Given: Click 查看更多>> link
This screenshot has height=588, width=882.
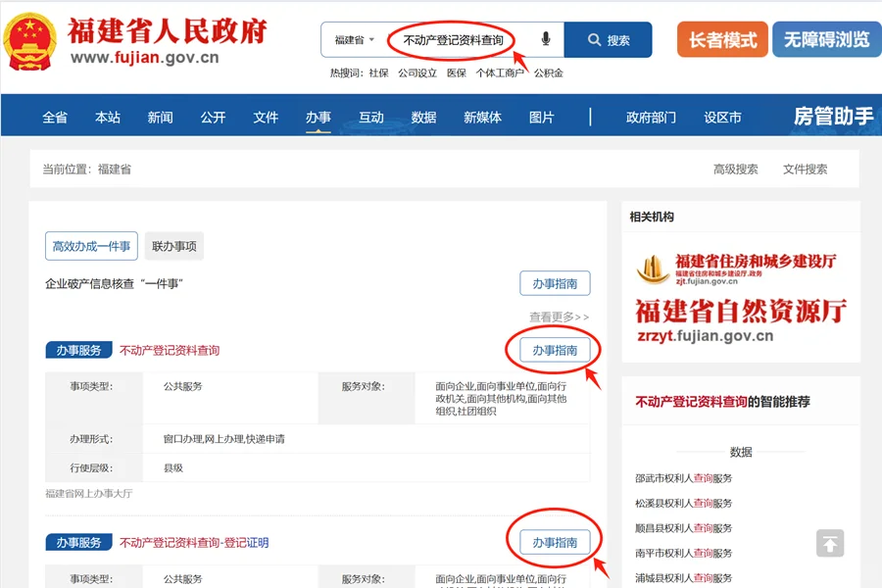Looking at the screenshot, I should 560,317.
